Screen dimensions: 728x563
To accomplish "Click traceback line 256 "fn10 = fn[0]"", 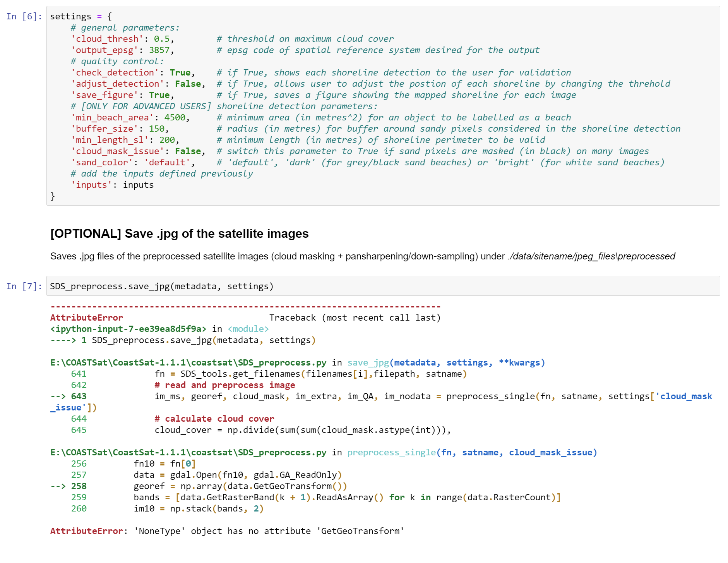I will click(x=165, y=463).
